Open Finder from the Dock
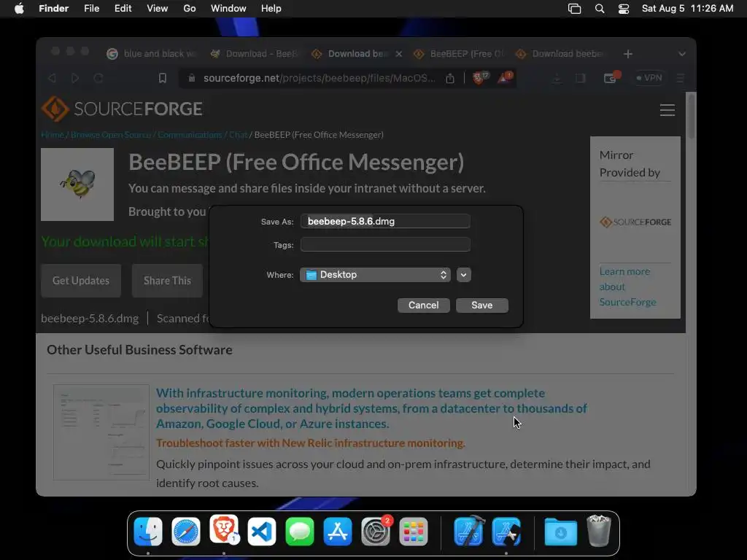The image size is (747, 560). click(148, 532)
